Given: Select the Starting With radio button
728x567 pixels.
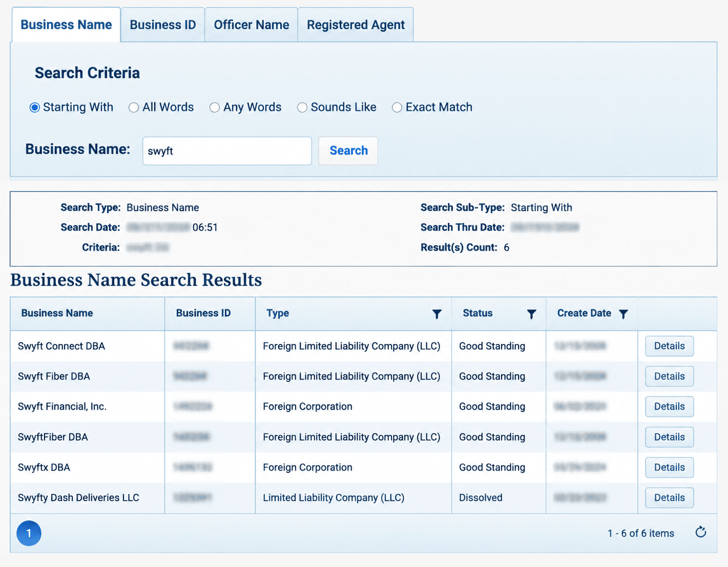Looking at the screenshot, I should click(x=34, y=108).
